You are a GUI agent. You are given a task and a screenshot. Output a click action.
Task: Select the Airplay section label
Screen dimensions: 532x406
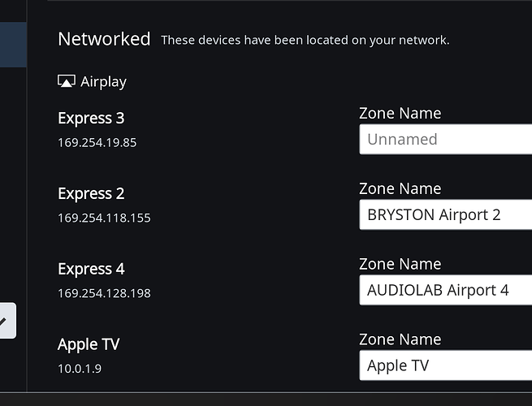click(103, 82)
